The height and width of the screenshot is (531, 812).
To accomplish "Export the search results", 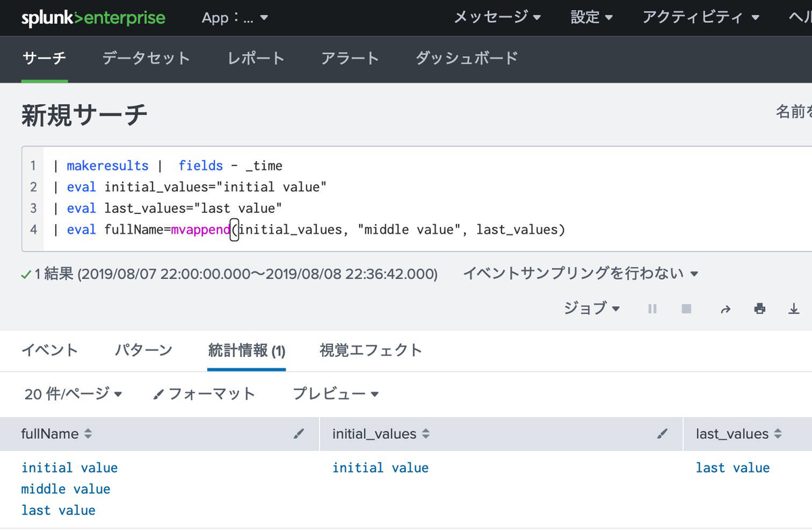I will (x=793, y=308).
